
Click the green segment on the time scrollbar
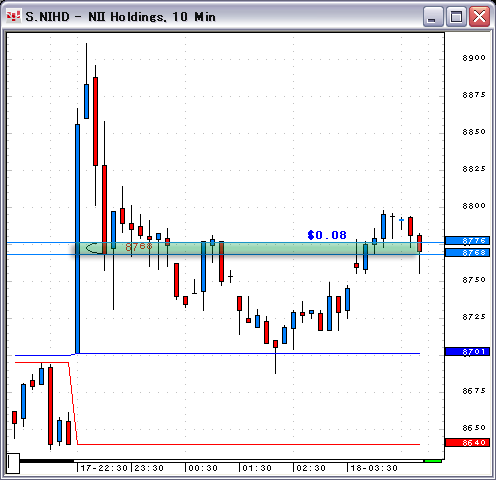[x=433, y=461]
